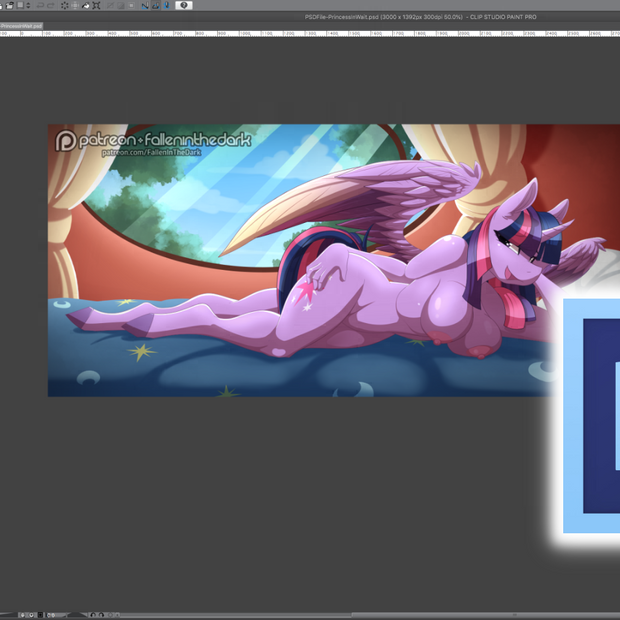Click the Undo arrow icon
The image size is (620, 620).
pos(40,5)
